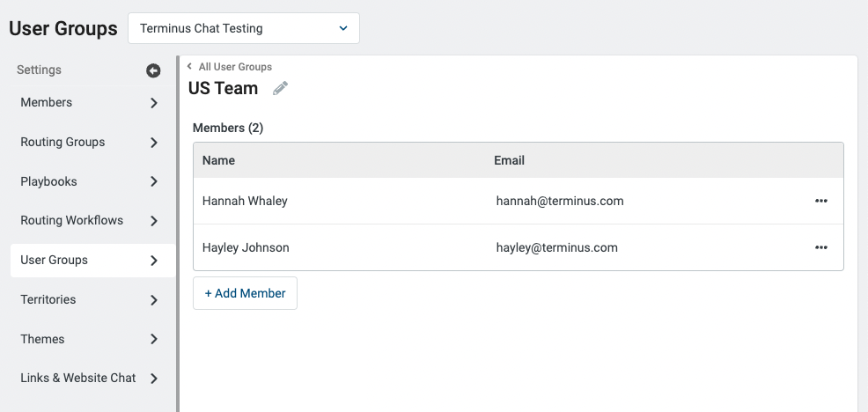Viewport: 868px width, 412px height.
Task: Expand the Routing Workflows chevron
Action: point(154,221)
